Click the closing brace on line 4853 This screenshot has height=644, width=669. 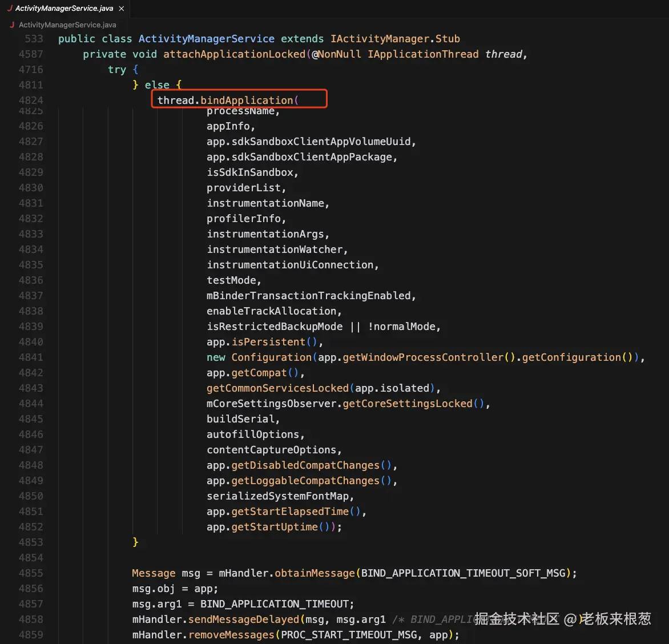pyautogui.click(x=135, y=542)
